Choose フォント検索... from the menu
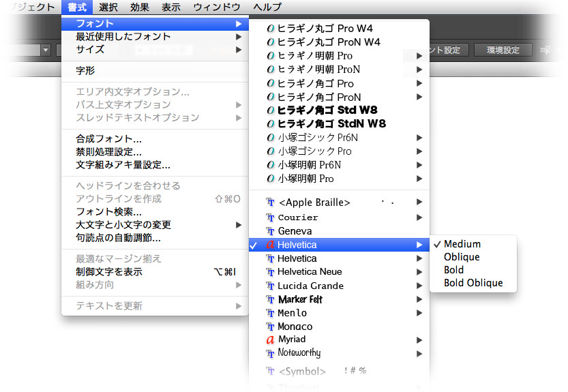This screenshot has width=568, height=392. click(x=155, y=211)
